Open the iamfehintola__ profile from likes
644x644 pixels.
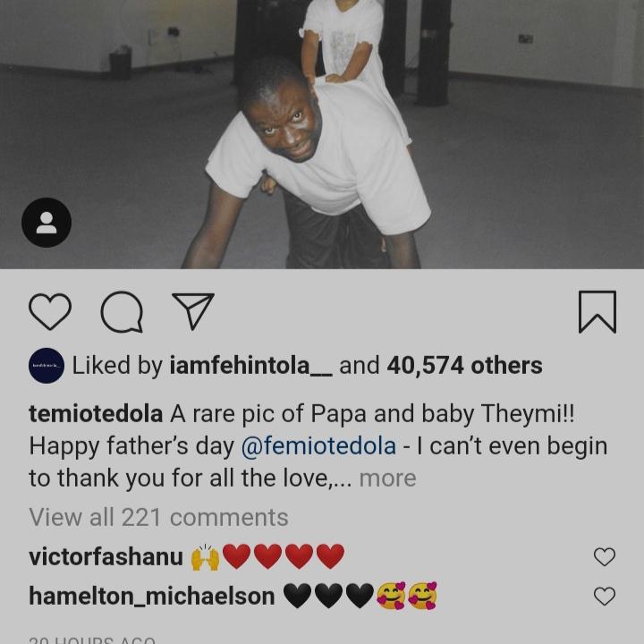[251, 366]
